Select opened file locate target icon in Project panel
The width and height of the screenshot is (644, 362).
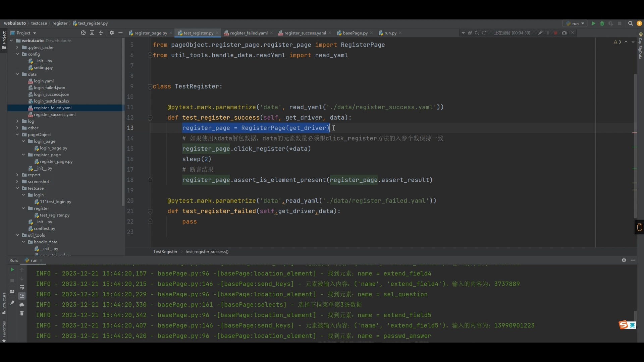pos(83,33)
